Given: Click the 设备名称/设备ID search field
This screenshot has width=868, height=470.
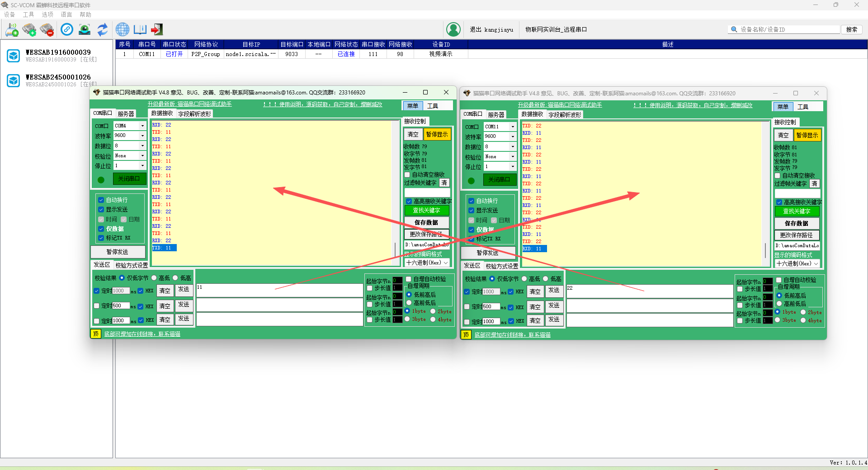Looking at the screenshot, I should click(x=788, y=29).
